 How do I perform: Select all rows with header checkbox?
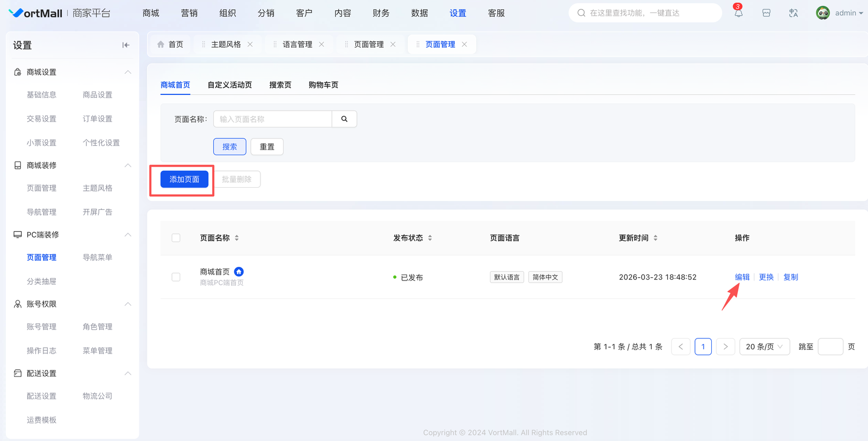point(176,238)
